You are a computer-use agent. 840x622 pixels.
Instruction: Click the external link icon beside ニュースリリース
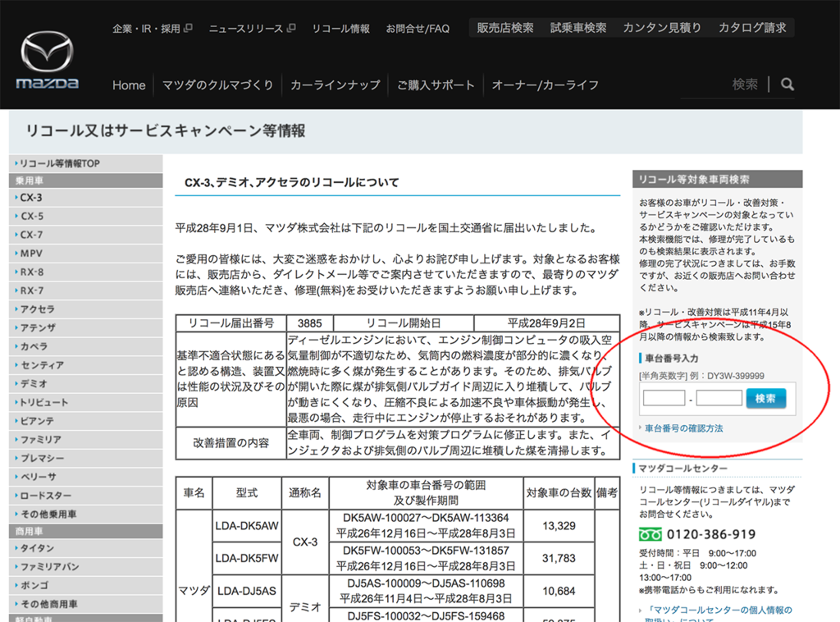(x=291, y=28)
